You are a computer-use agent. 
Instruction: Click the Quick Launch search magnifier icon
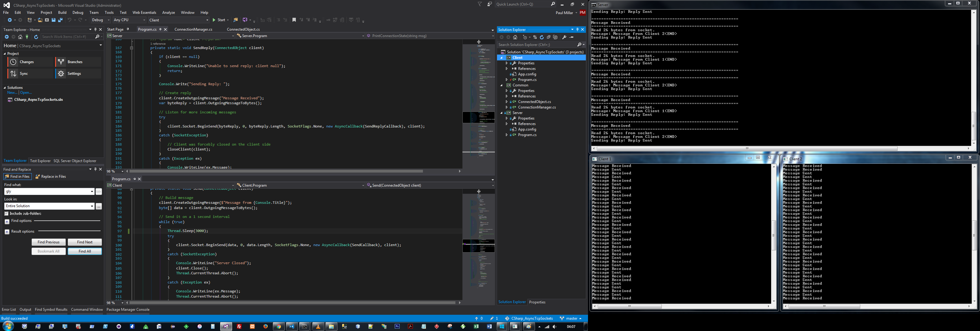click(553, 4)
